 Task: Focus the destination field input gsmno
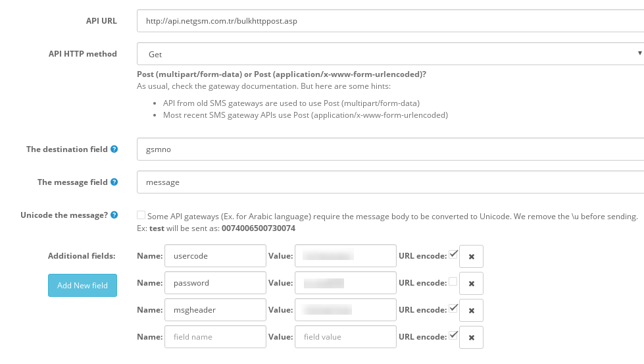click(x=390, y=149)
